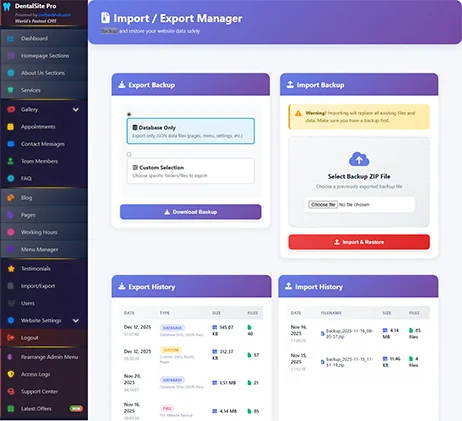The height and width of the screenshot is (421, 462).
Task: Expand the Website Settings submenu chevron
Action: point(76,321)
